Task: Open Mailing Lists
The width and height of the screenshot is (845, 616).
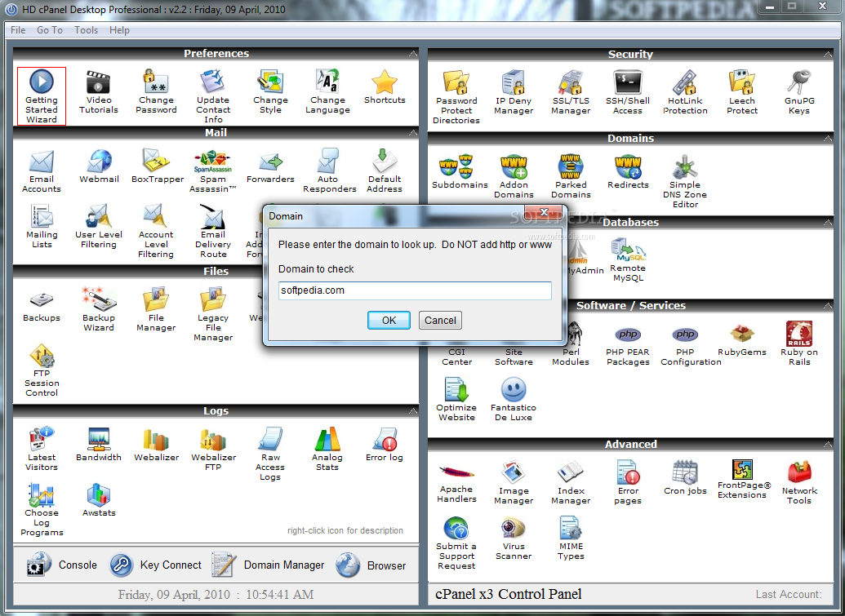Action: tap(42, 227)
